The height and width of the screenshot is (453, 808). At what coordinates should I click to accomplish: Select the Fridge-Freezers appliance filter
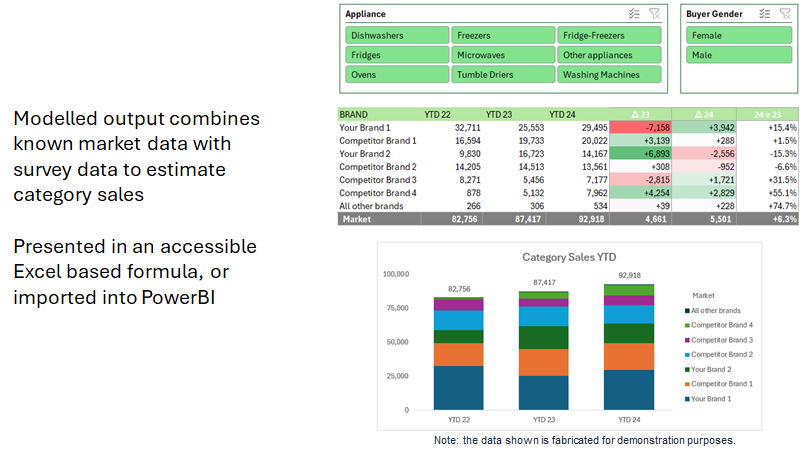click(x=609, y=35)
